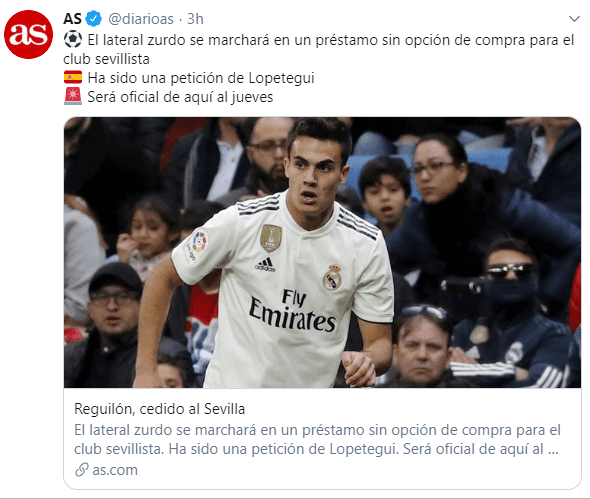Open the 'Reguilón, cedido al Sevilla' headline
The image size is (590, 499).
[x=160, y=409]
